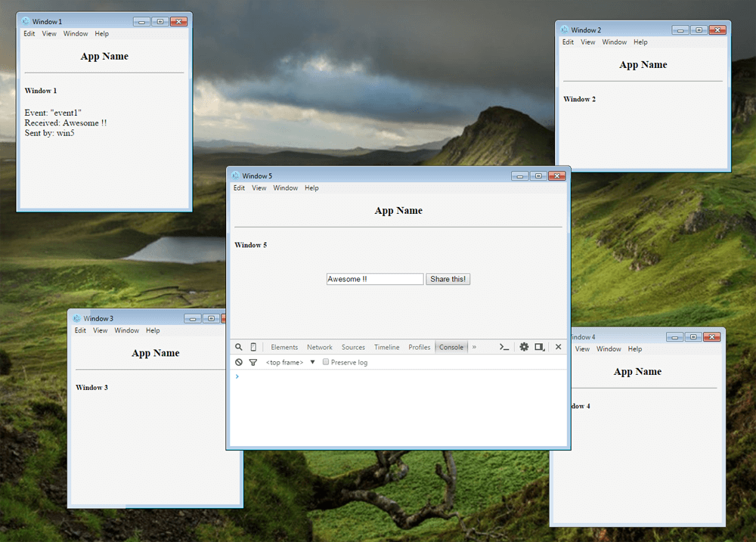
Task: Click 'App Name' heading in Window 5
Action: click(x=398, y=211)
